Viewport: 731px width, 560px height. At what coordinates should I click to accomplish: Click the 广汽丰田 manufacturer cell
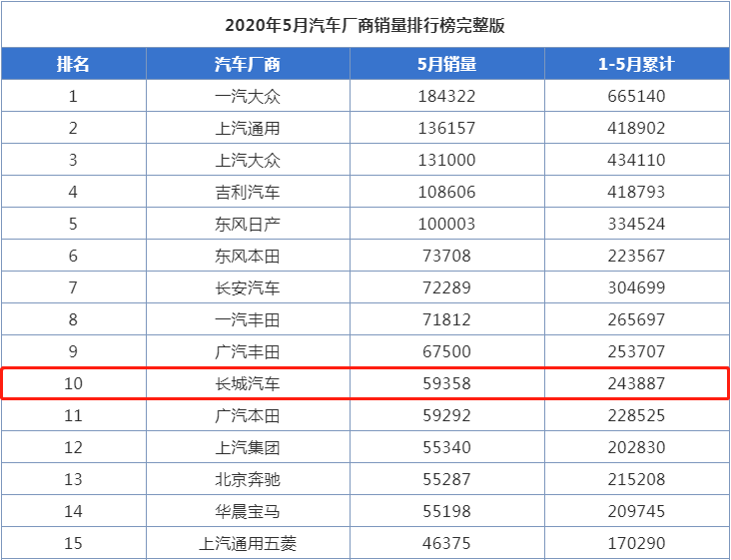point(248,351)
